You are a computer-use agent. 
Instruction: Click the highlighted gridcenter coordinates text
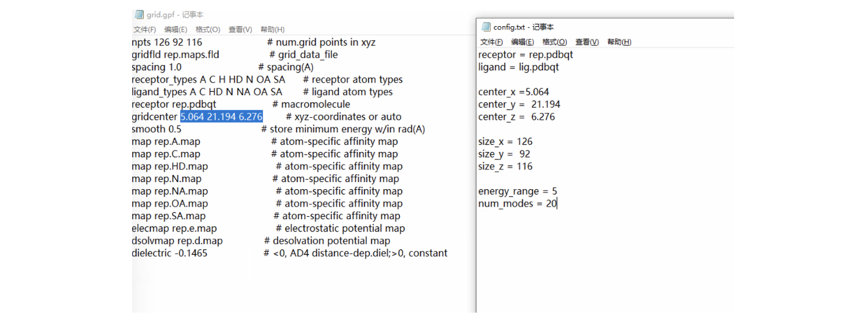tap(221, 117)
